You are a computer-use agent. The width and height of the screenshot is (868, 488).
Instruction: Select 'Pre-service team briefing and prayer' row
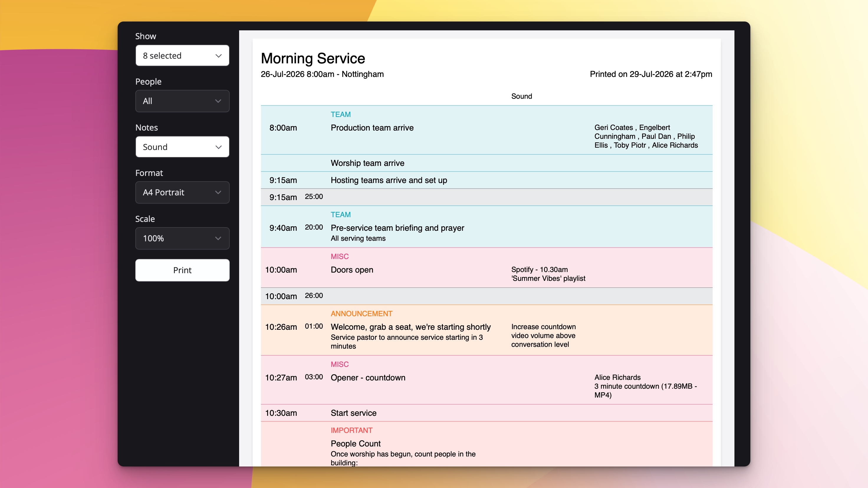[x=486, y=227]
